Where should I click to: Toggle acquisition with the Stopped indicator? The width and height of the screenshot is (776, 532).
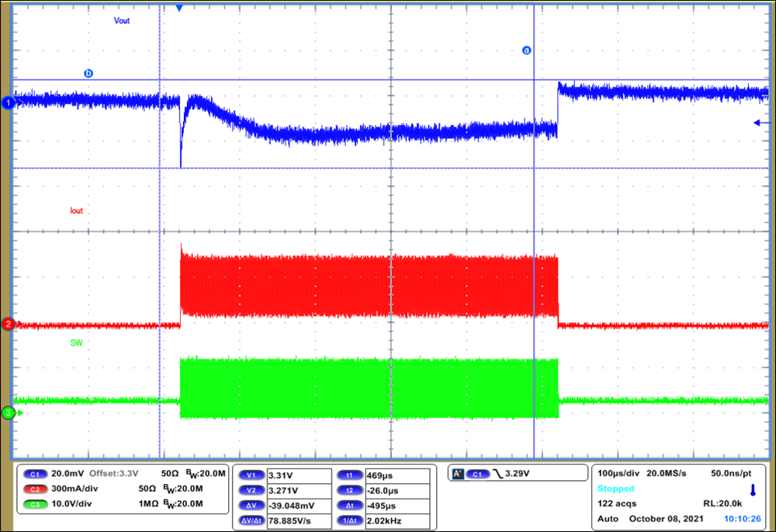pos(615,489)
